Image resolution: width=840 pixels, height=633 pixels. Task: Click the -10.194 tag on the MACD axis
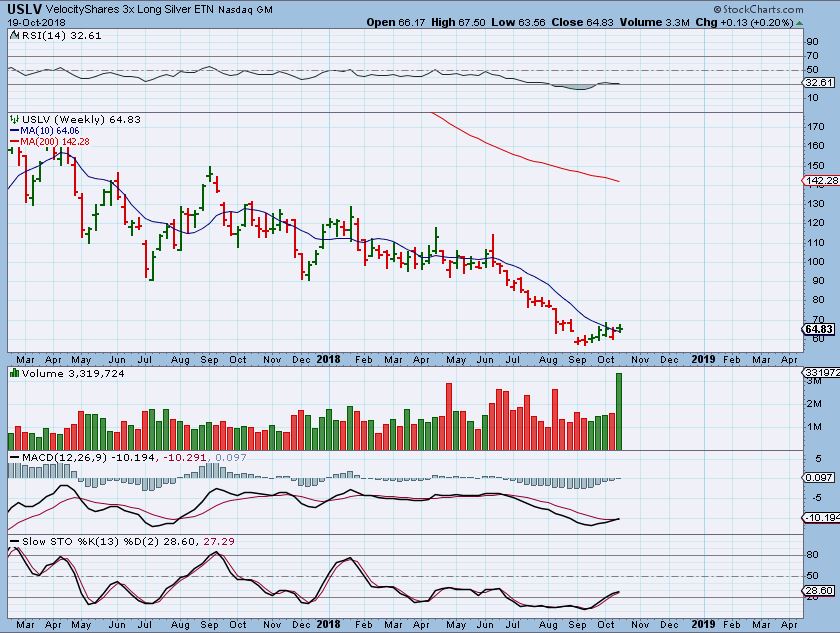tap(821, 517)
